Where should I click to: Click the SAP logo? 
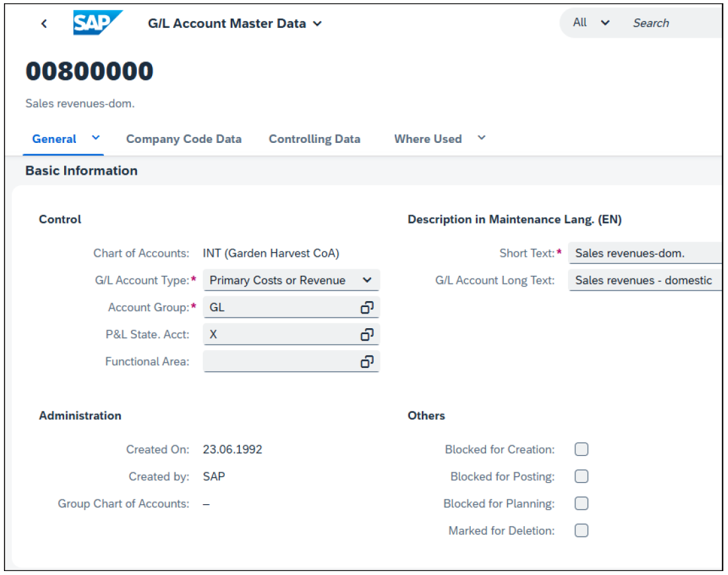pos(97,23)
